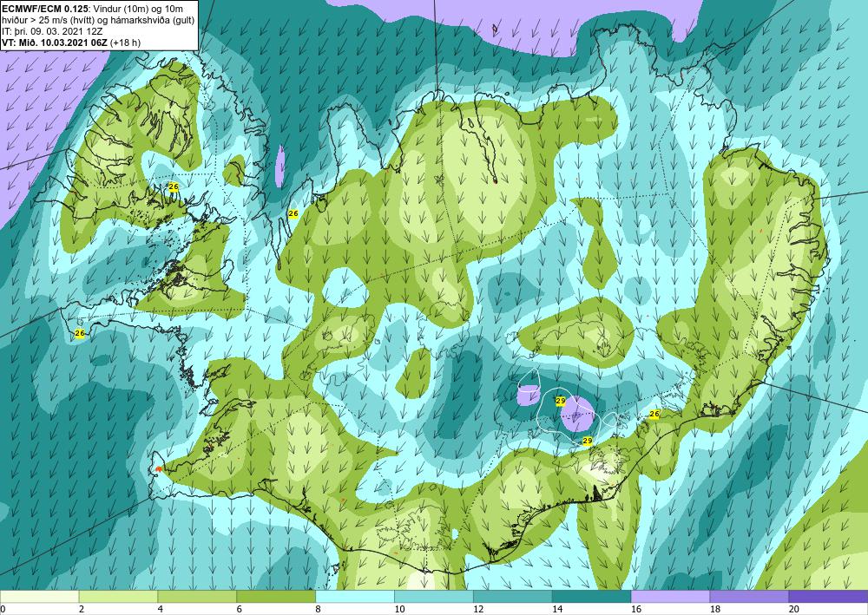Click the 14–16 m/s dark teal legend swatch
Screen dimensions: 868x615
pos(591,596)
